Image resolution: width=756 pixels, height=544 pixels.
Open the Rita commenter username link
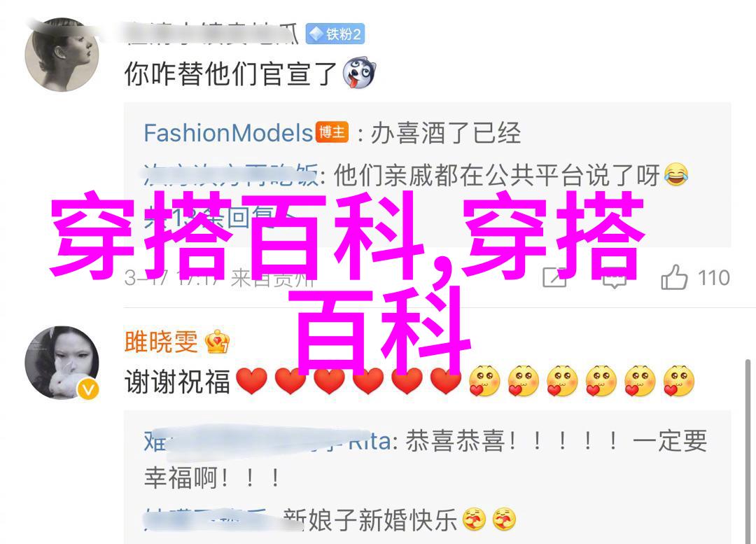267,442
